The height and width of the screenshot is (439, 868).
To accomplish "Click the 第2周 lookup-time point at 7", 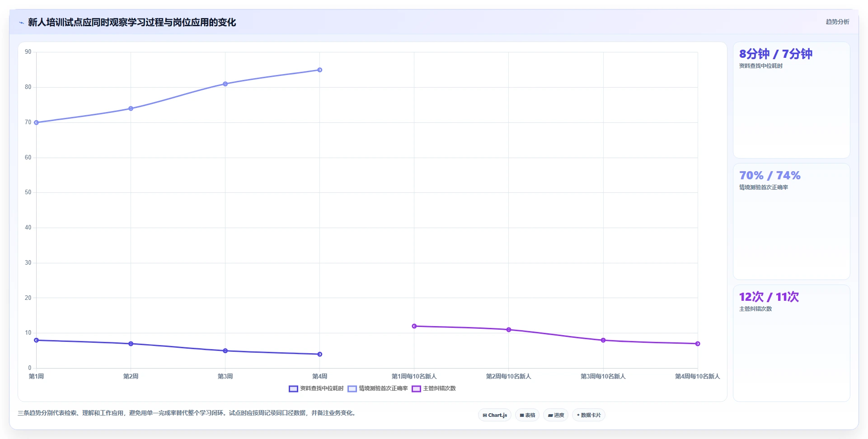I will [131, 344].
